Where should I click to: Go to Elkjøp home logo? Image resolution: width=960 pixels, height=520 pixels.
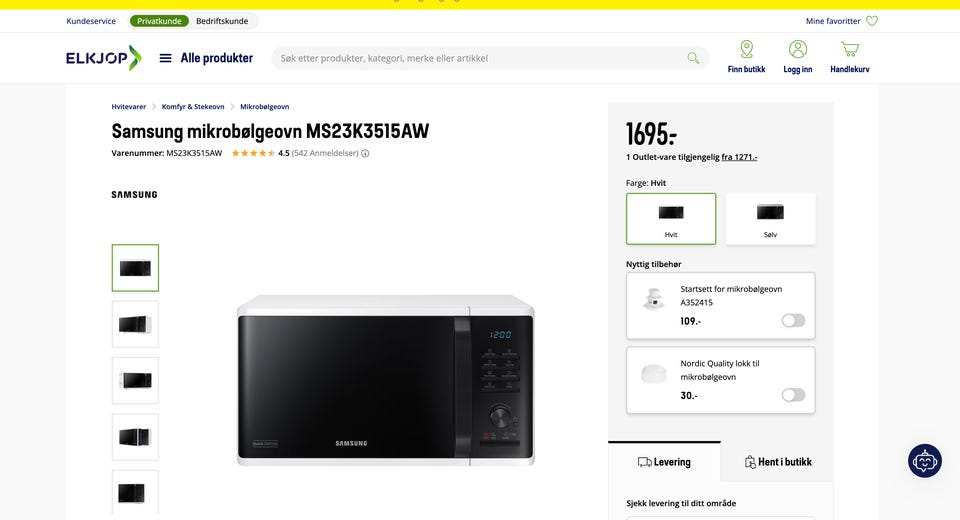[x=103, y=58]
